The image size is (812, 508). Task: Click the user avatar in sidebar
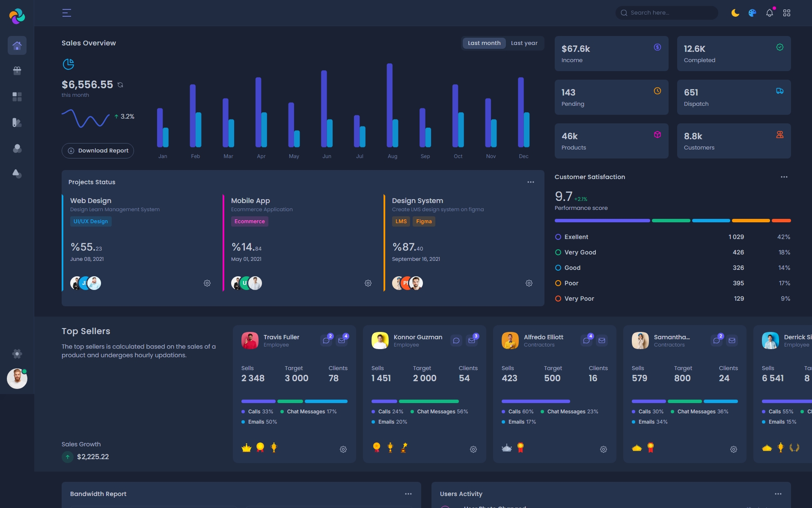tap(17, 379)
